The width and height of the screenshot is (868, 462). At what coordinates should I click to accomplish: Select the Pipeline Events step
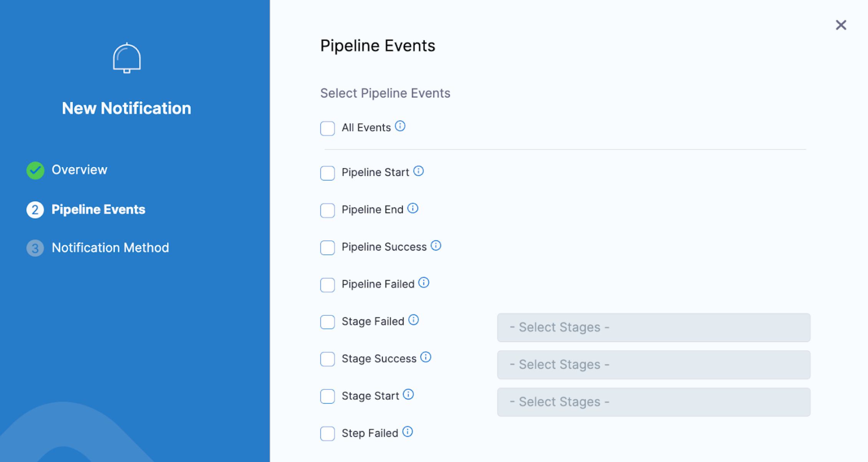pyautogui.click(x=98, y=210)
